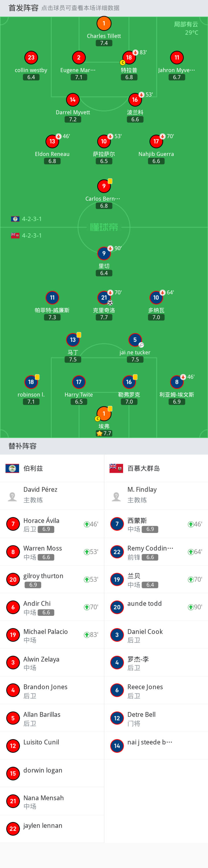Open number 9 Carlos Bern player icon
This screenshot has height=868, width=208.
[104, 186]
